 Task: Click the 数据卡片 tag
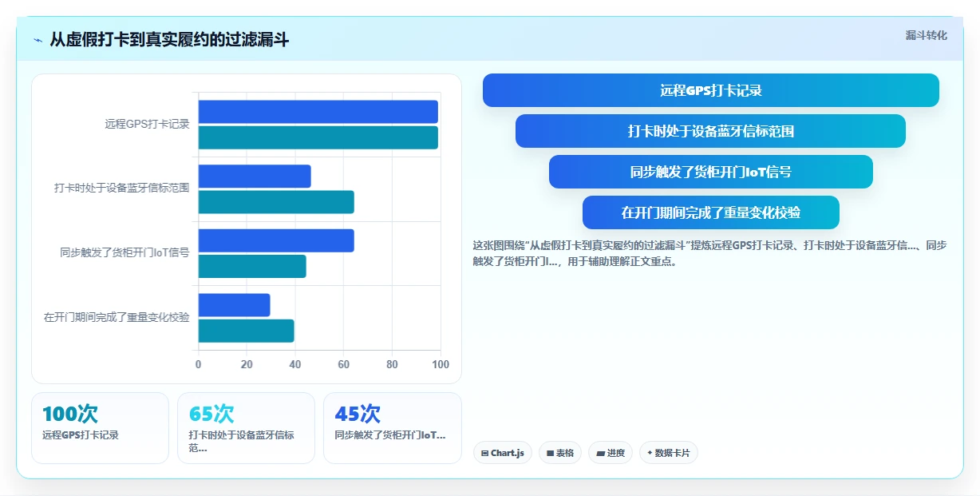pyautogui.click(x=669, y=453)
